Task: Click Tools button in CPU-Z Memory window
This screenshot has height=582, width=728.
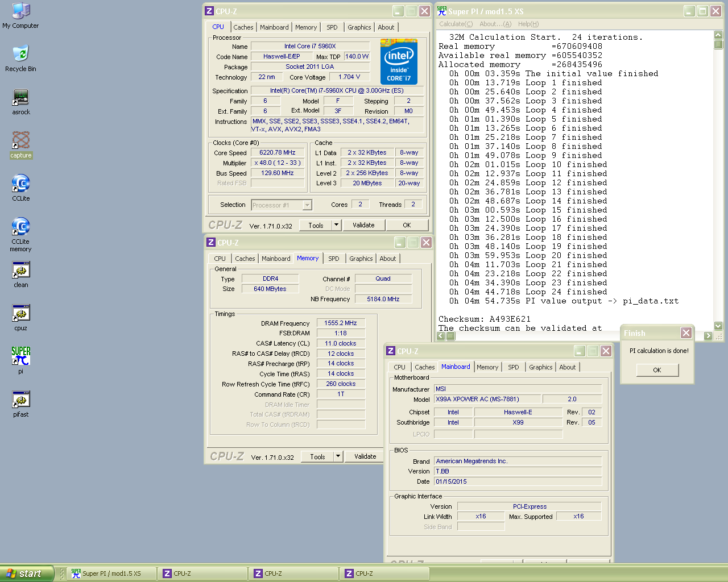Action: pos(317,456)
